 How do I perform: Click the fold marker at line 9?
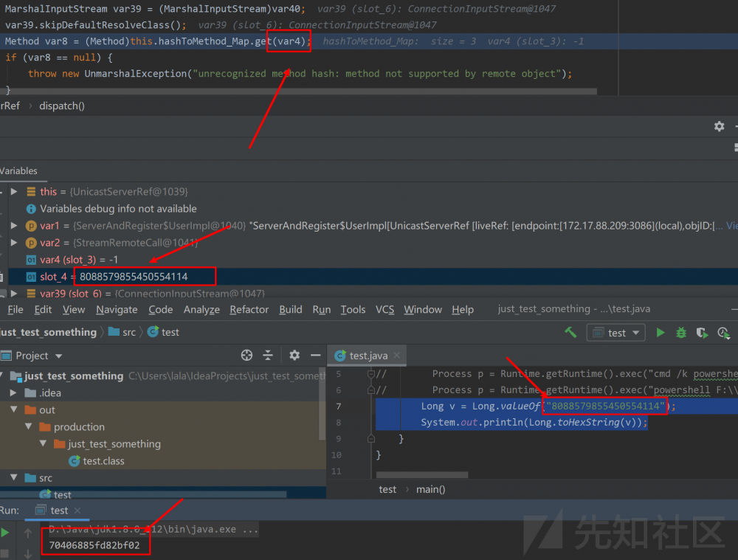(x=371, y=438)
